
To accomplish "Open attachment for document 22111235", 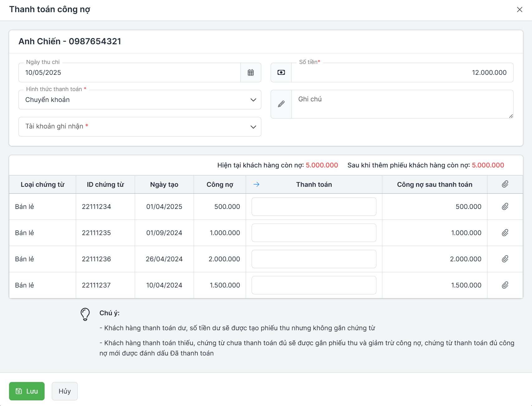I will 505,233.
